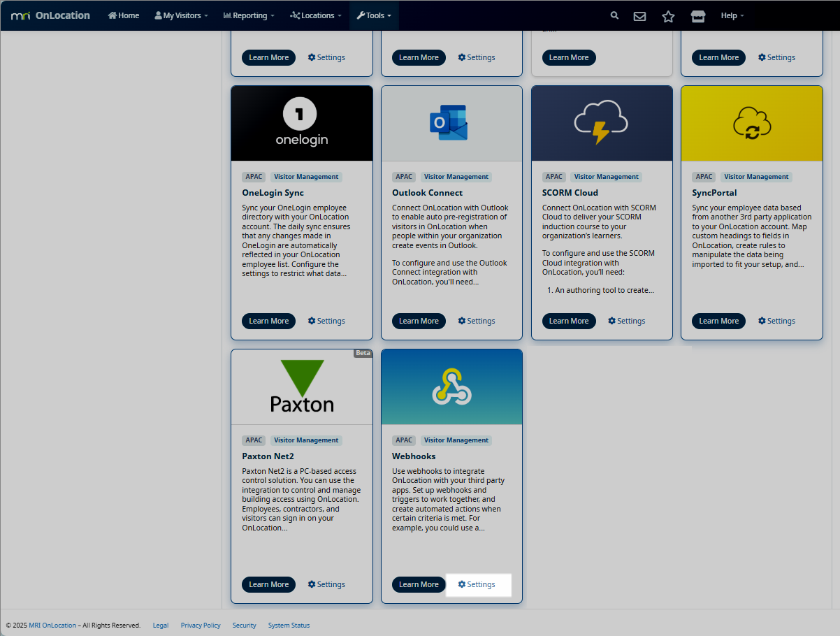The width and height of the screenshot is (840, 636).
Task: Go to Home in the navbar
Action: (x=124, y=15)
